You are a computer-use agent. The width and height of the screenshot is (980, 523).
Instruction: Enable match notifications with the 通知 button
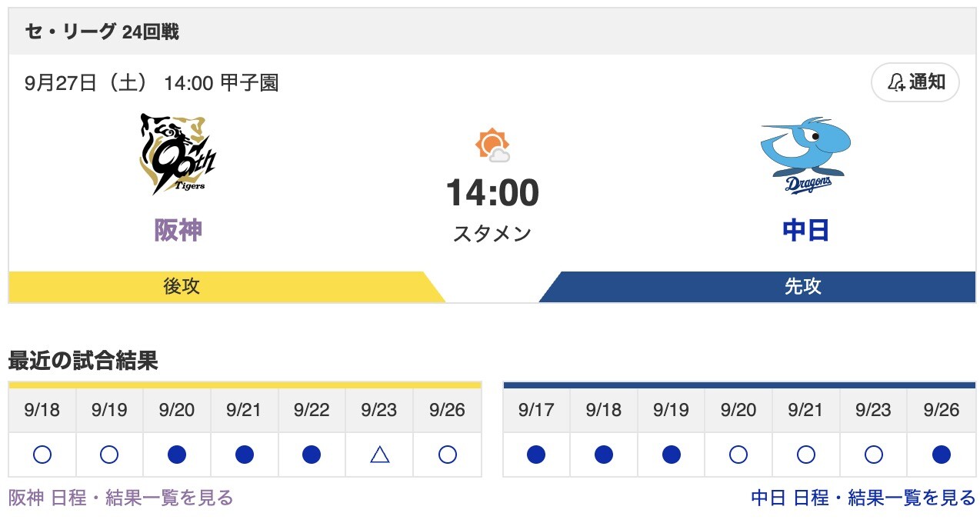point(915,82)
